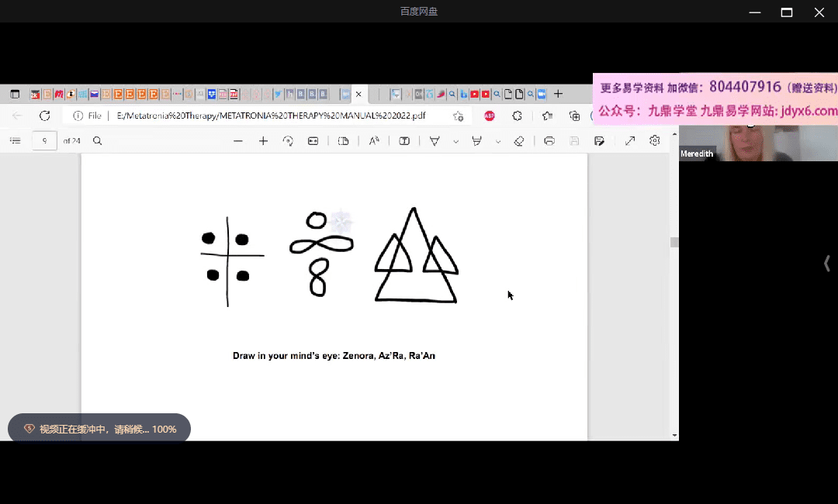Click the page number input field

(45, 141)
